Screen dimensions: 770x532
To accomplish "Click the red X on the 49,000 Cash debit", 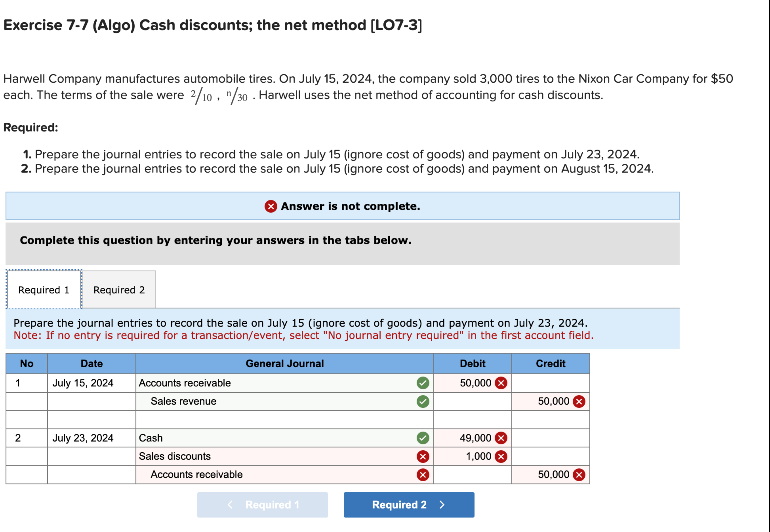I will (501, 438).
